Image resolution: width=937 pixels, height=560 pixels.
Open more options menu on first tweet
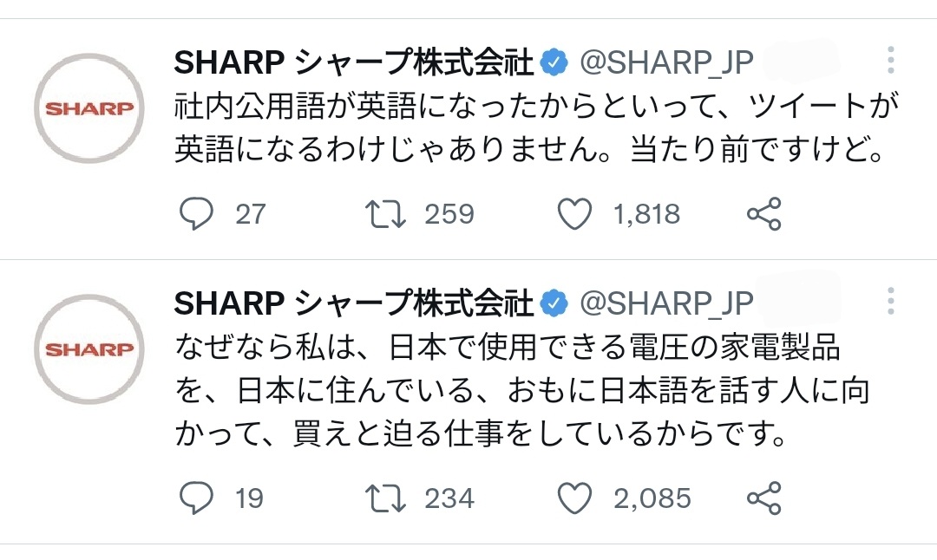click(890, 61)
